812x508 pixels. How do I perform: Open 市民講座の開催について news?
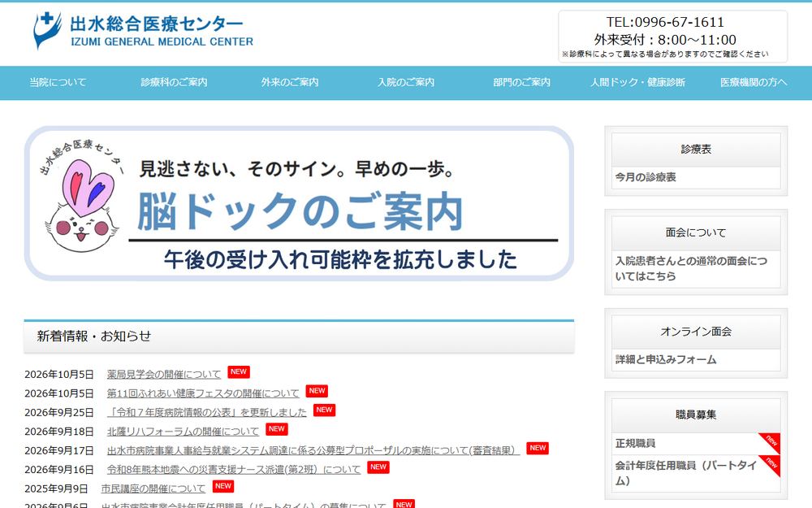[153, 488]
